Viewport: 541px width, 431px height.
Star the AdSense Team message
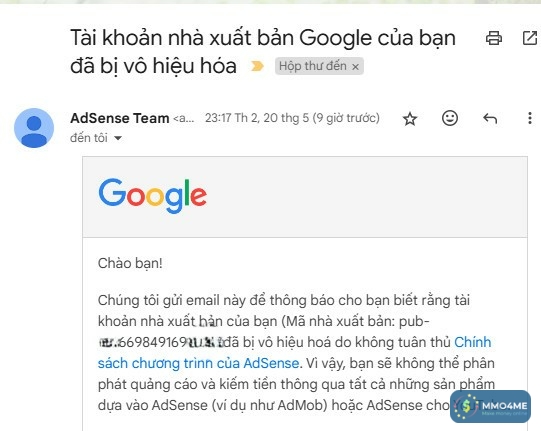(410, 119)
